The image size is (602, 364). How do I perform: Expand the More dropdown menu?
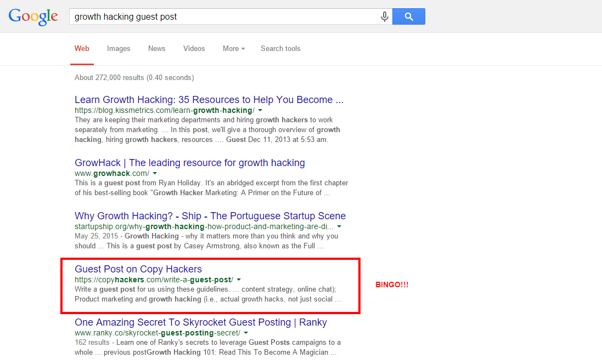pos(234,49)
